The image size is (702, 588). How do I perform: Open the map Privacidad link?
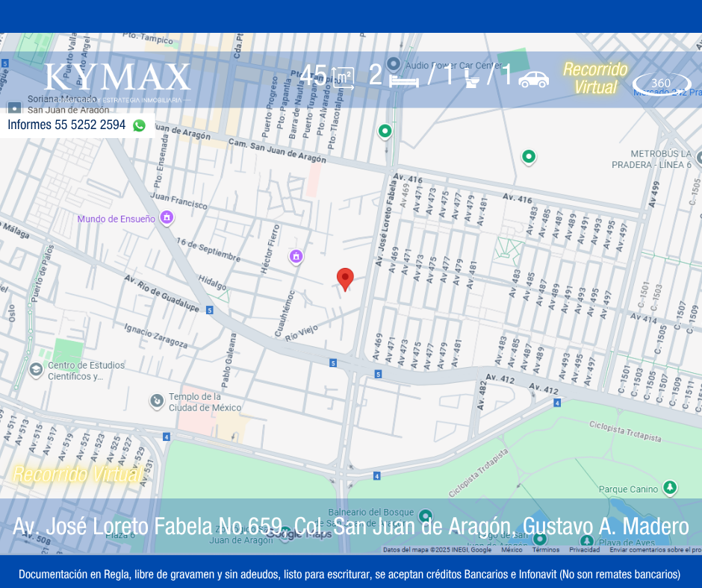click(x=584, y=550)
